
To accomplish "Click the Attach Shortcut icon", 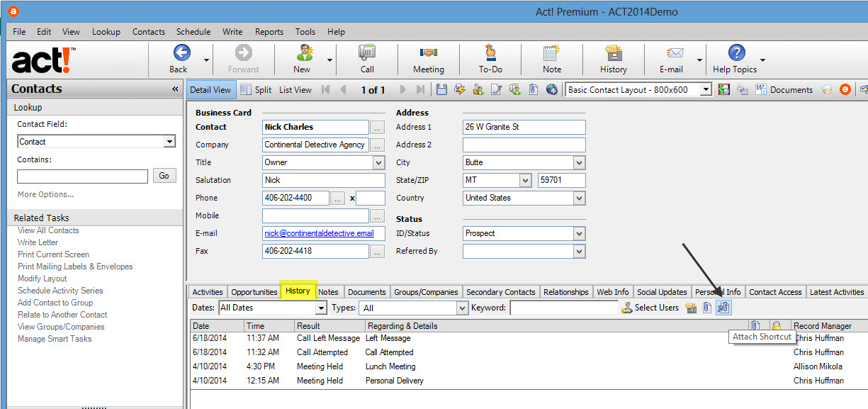I will point(723,308).
